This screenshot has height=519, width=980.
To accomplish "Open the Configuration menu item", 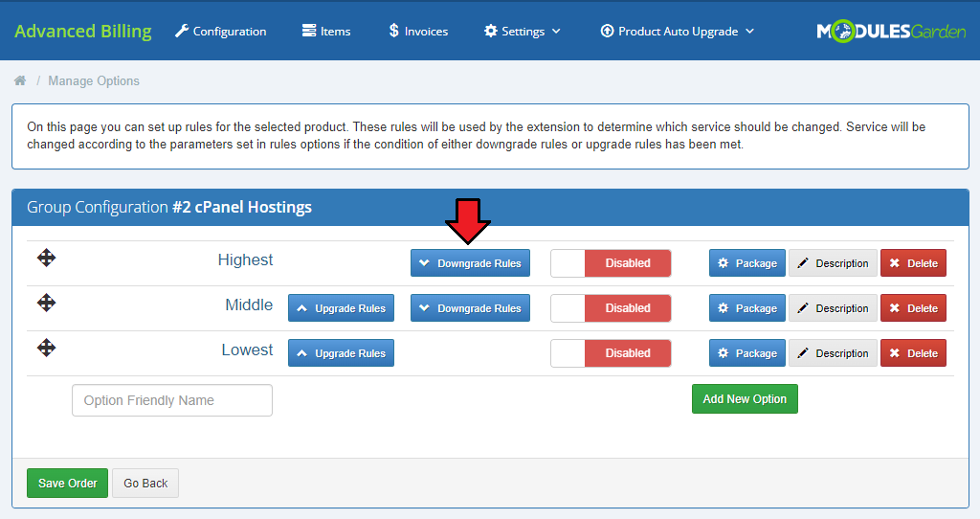I will pyautogui.click(x=221, y=32).
